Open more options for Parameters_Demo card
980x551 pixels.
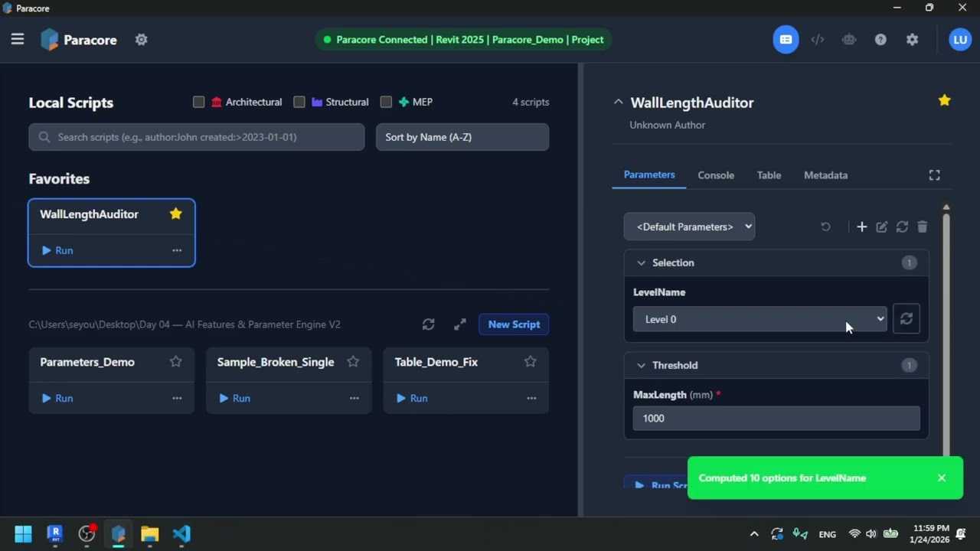pyautogui.click(x=177, y=398)
